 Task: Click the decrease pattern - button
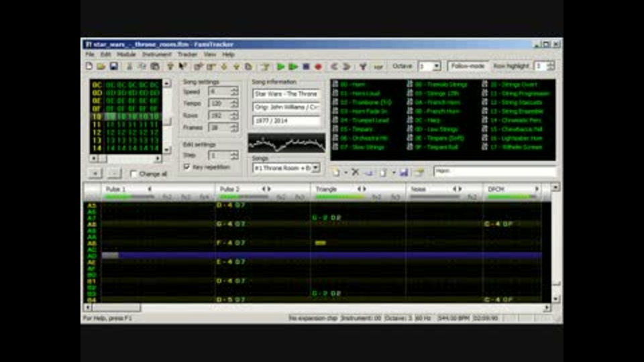(114, 174)
